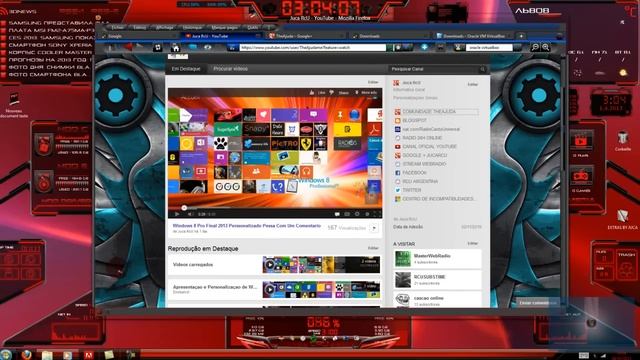This screenshot has height=360, width=640.
Task: Open the RCU ARGENTINA link
Action: [x=420, y=181]
